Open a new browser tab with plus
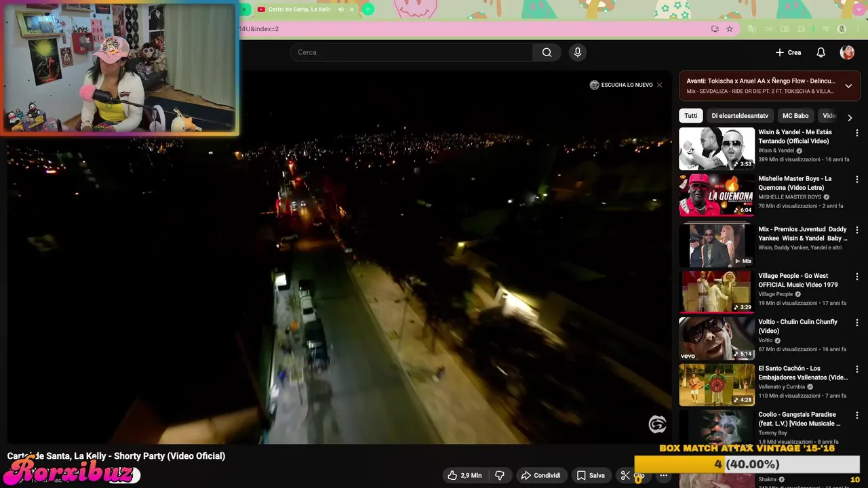This screenshot has height=488, width=868. [368, 9]
